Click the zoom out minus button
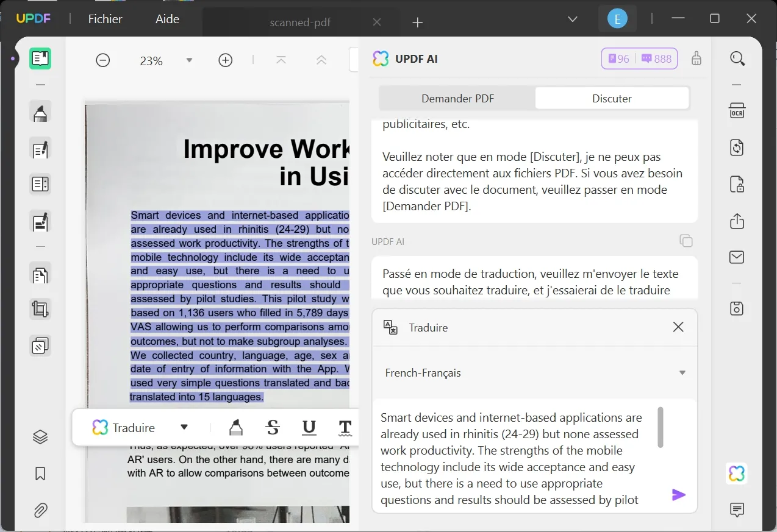Viewport: 777px width, 532px height. click(x=103, y=60)
